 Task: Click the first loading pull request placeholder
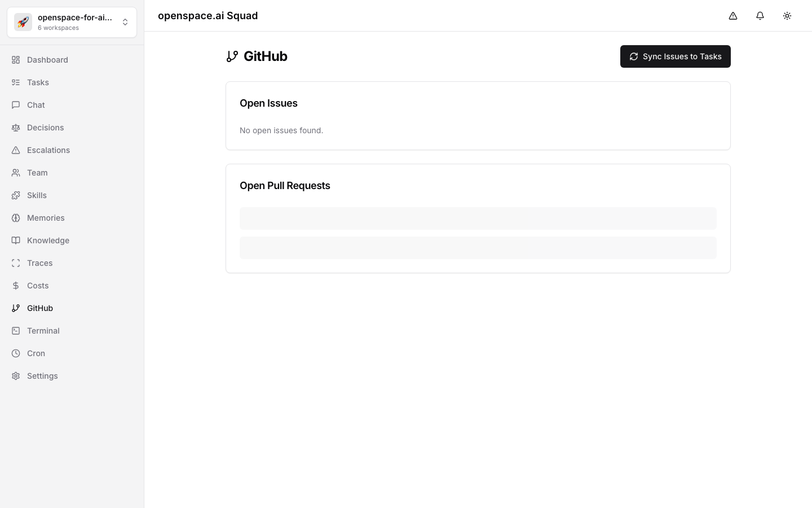point(478,218)
